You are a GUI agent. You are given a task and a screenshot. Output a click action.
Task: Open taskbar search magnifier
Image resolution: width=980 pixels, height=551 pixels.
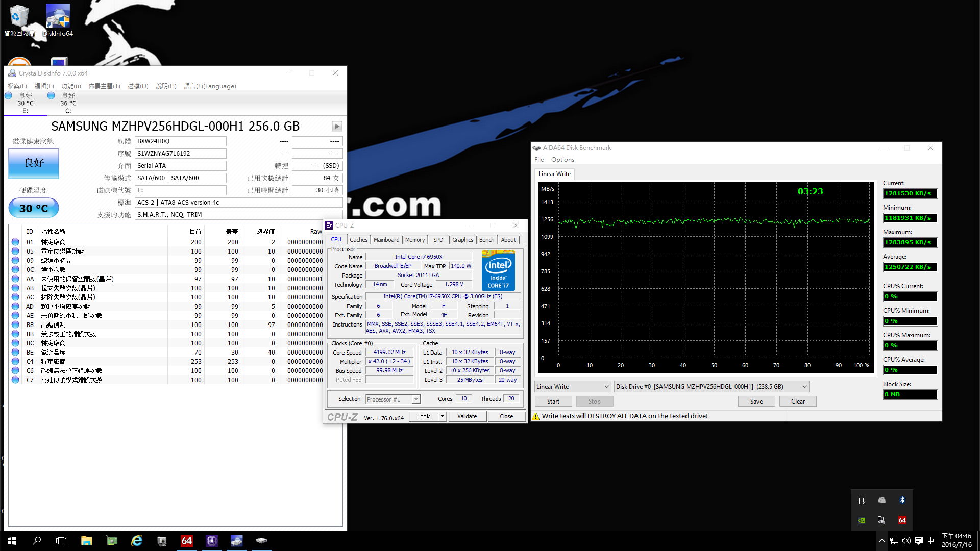pos(37,541)
